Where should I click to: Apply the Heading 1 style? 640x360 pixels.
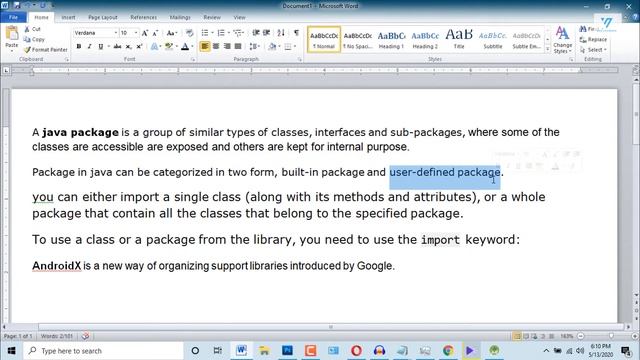point(391,40)
